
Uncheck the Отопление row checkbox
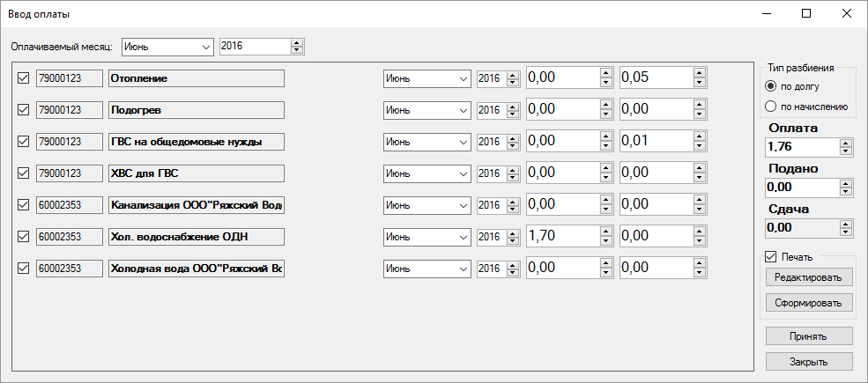[24, 78]
